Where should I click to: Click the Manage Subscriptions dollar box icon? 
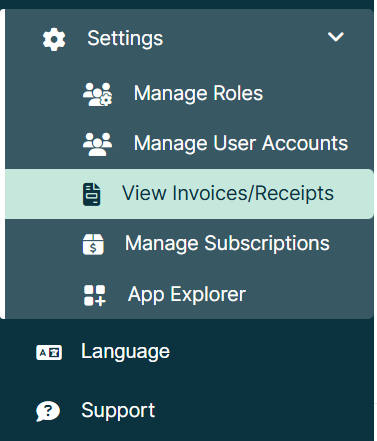click(x=93, y=244)
